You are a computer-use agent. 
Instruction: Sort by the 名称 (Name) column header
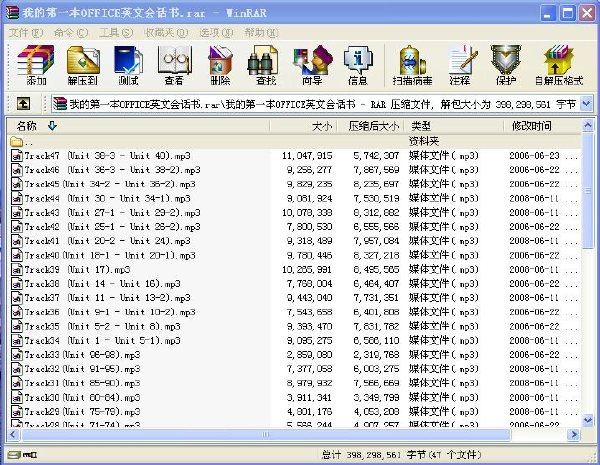(138, 126)
